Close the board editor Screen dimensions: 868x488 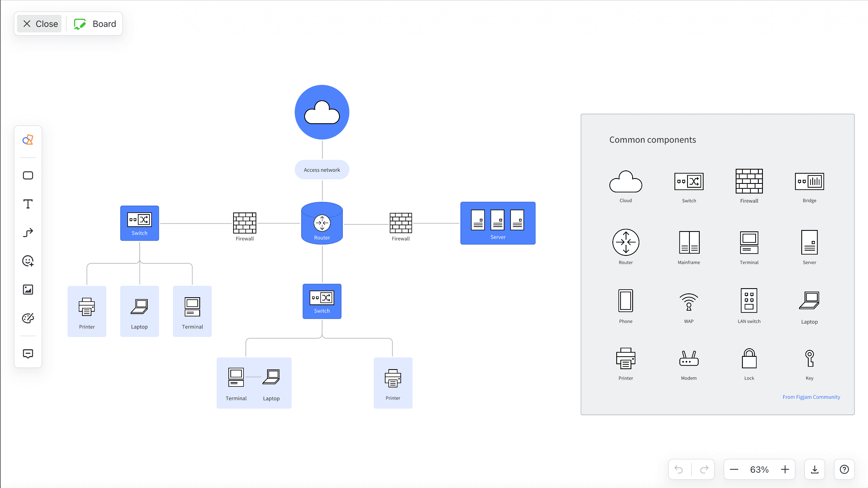point(40,24)
